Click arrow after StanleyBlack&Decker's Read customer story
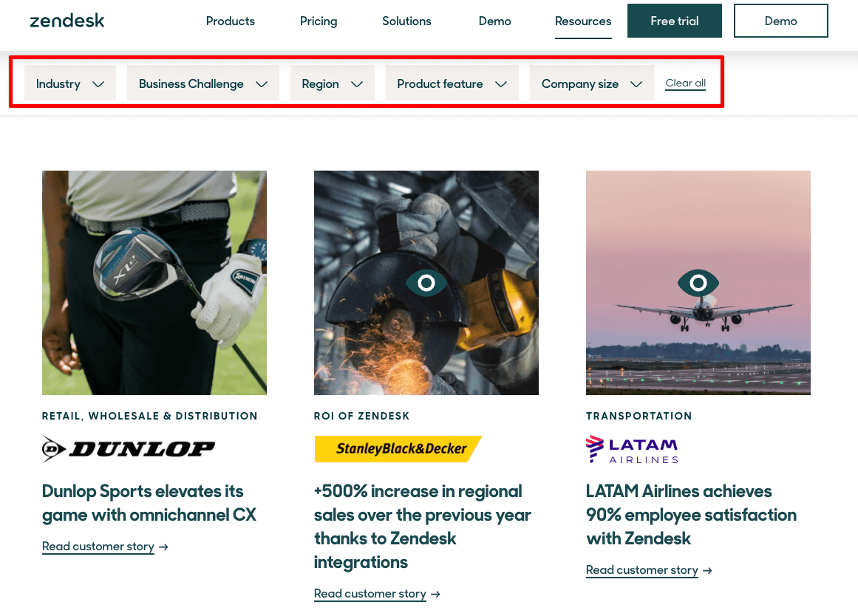The image size is (858, 616). (x=435, y=594)
